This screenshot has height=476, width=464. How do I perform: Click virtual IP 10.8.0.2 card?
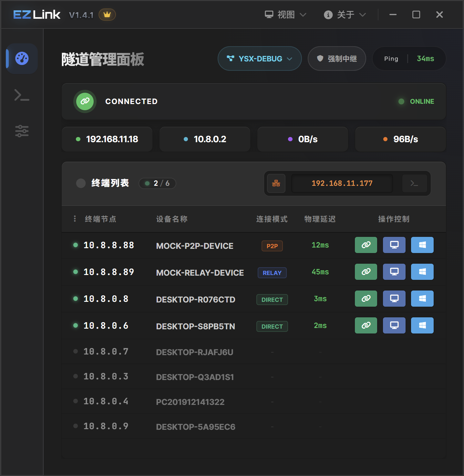205,139
